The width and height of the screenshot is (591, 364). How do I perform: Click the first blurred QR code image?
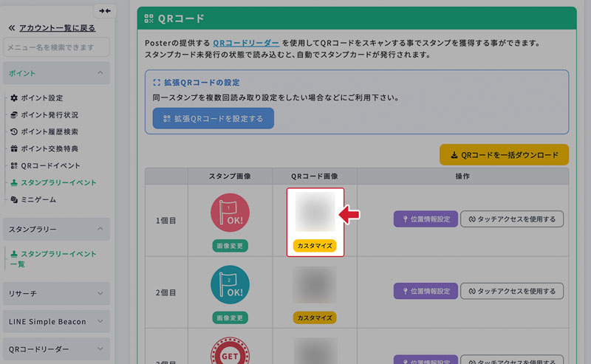point(315,212)
